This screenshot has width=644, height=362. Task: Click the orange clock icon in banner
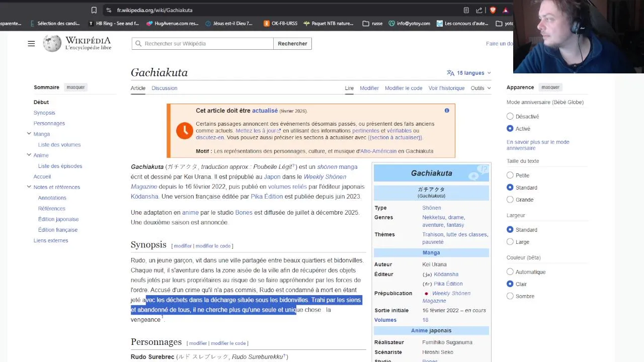tap(185, 131)
